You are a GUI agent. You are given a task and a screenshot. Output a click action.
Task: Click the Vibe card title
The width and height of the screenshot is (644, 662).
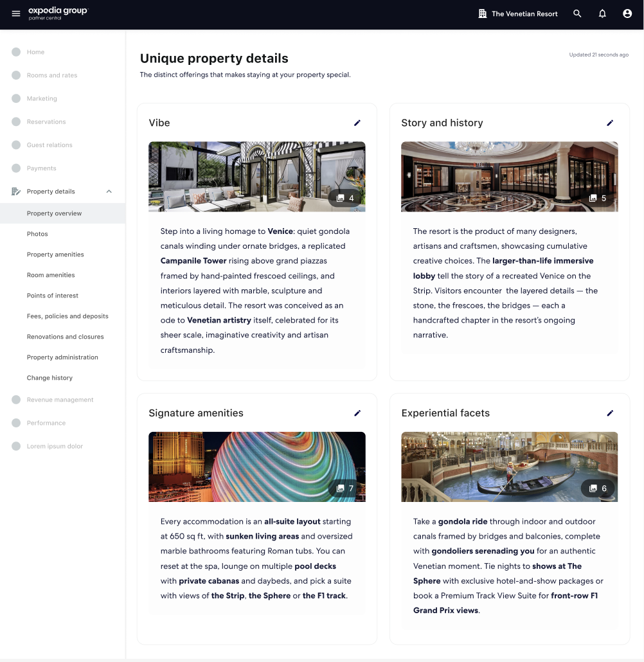(x=159, y=123)
